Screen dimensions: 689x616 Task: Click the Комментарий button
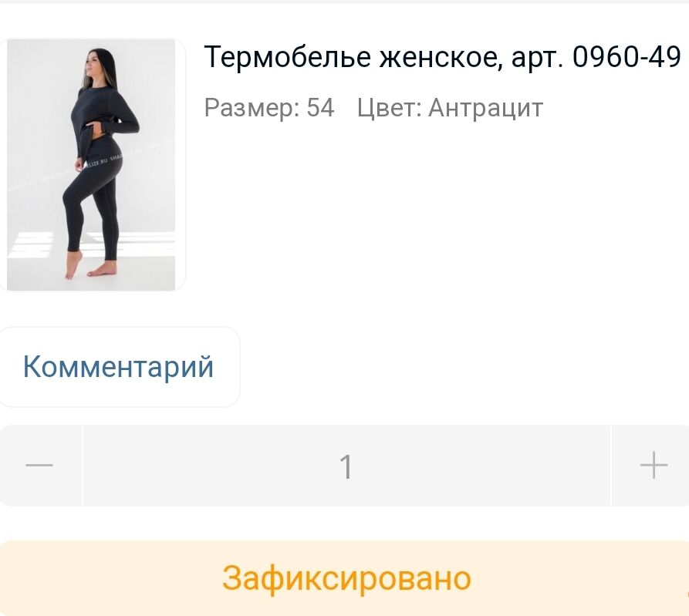(x=119, y=367)
